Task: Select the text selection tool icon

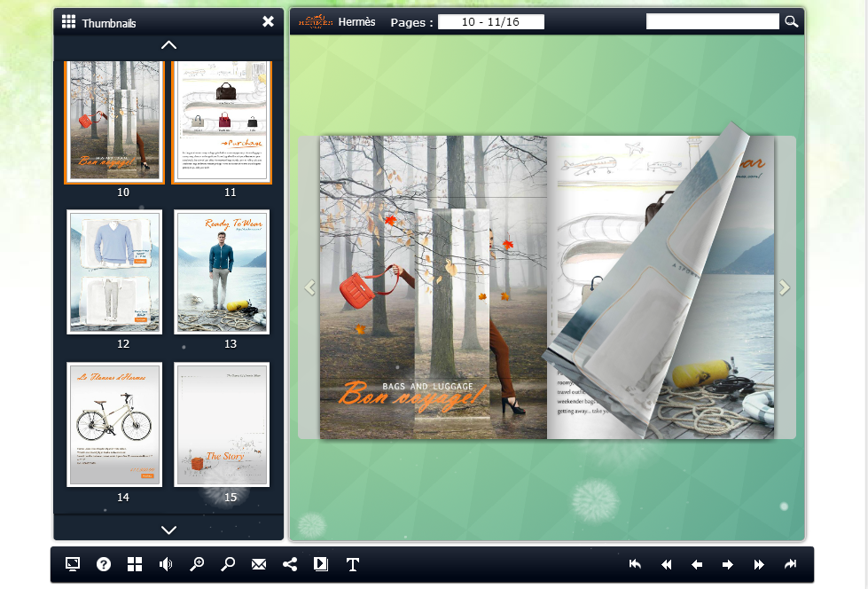Action: point(352,564)
